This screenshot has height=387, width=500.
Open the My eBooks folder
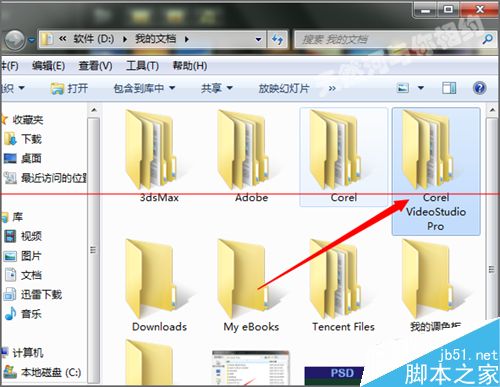pos(251,286)
